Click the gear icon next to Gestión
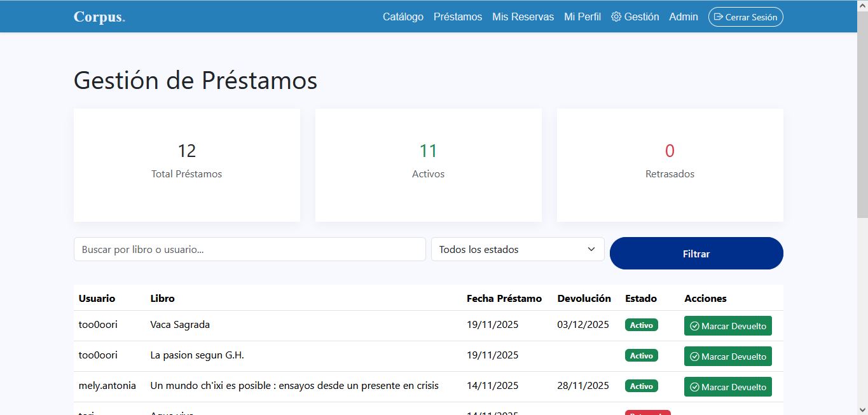This screenshot has width=868, height=415. 616,17
